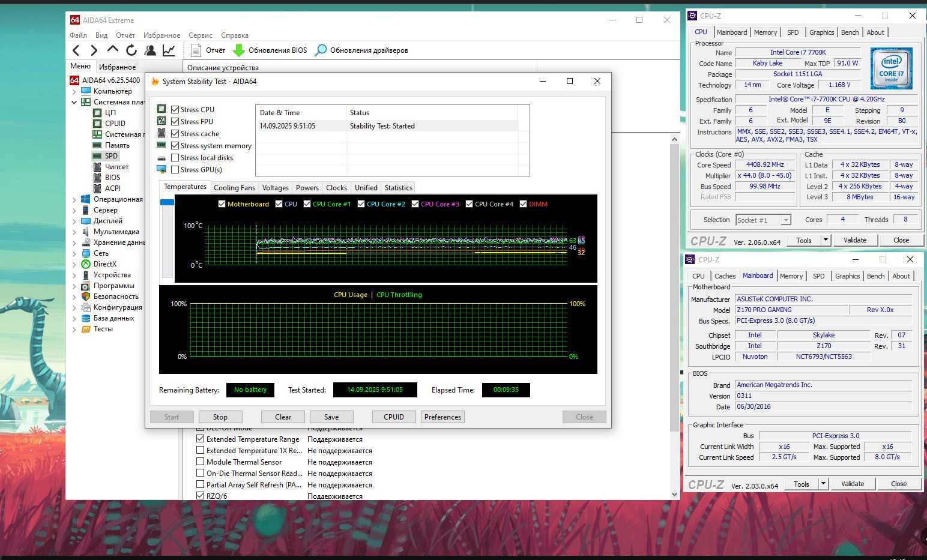The image size is (927, 560).
Task: Expand the DirectX tree node
Action: (x=74, y=264)
